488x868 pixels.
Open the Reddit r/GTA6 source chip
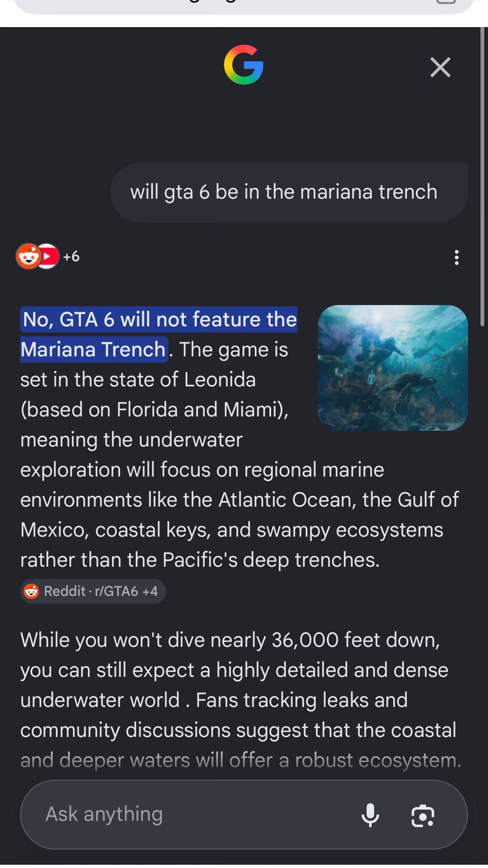[93, 591]
